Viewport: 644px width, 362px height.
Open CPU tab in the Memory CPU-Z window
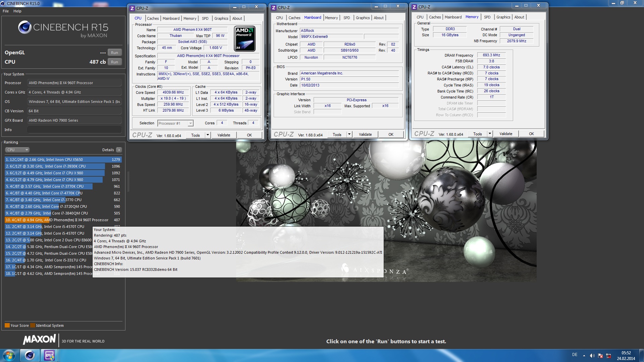click(x=420, y=17)
